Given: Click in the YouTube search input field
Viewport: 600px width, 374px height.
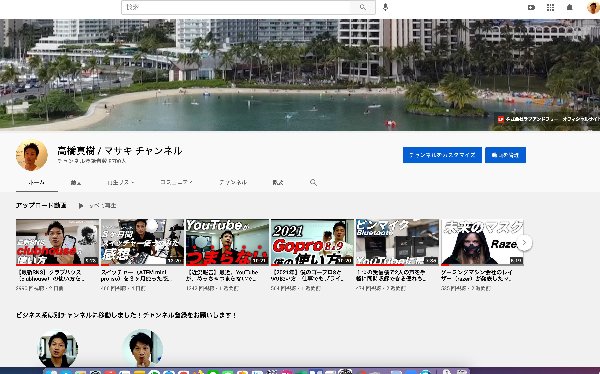Looking at the screenshot, I should (x=236, y=7).
